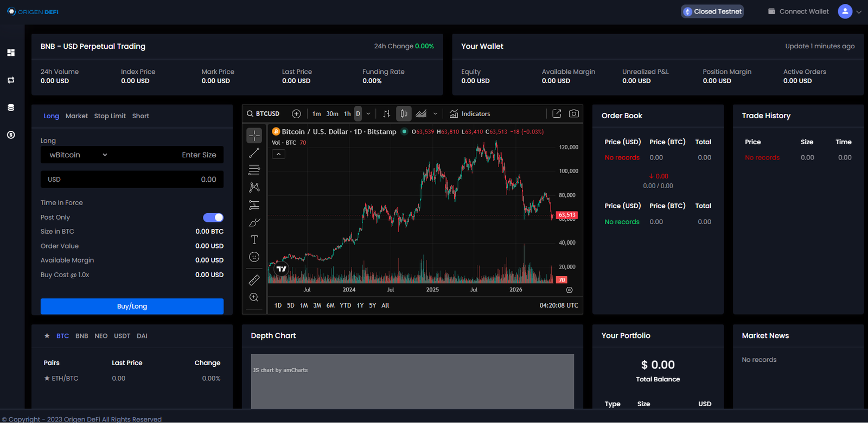Image resolution: width=868 pixels, height=428 pixels.
Task: Add symbol to compare with plus icon
Action: 296,113
